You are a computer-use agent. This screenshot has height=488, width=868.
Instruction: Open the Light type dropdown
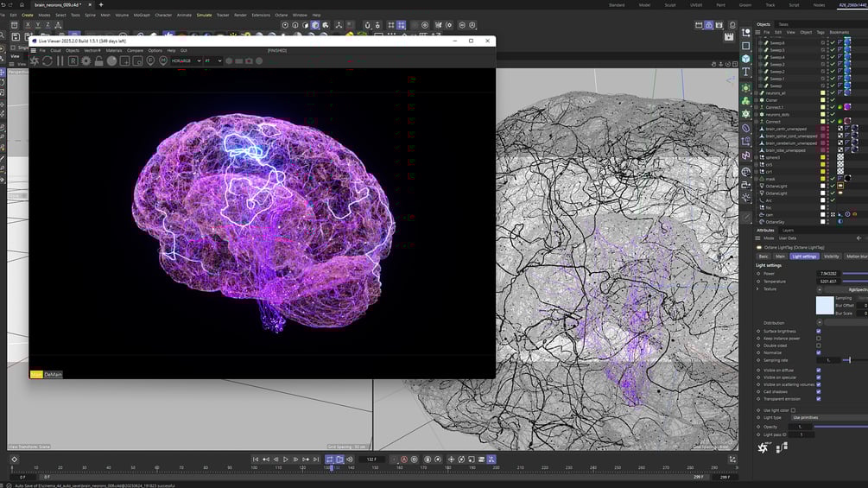click(828, 418)
